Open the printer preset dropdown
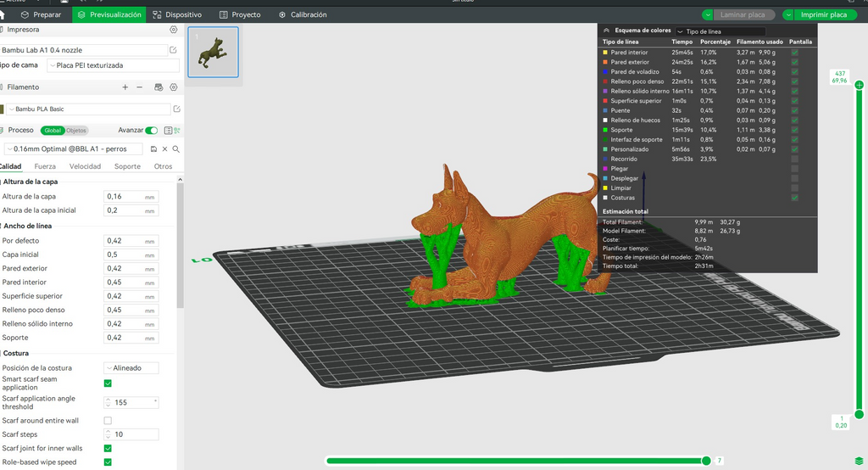The width and height of the screenshot is (868, 470). [83, 50]
